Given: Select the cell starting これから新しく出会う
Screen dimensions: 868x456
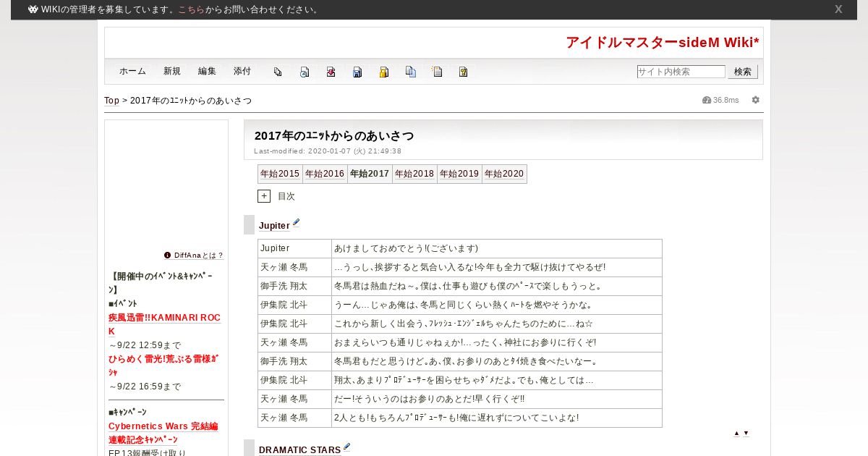Looking at the screenshot, I should 497,324.
